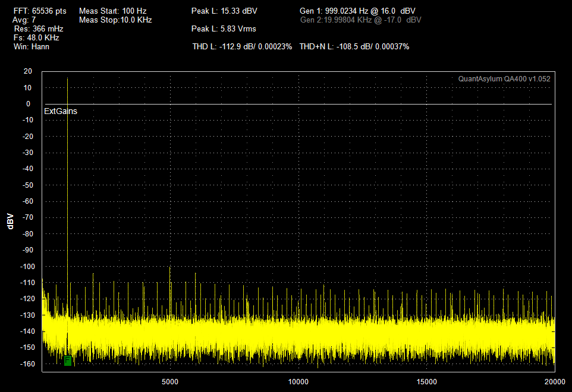
Task: Click the 'THD+N L: -108.5 dB' measurement
Action: [354, 47]
